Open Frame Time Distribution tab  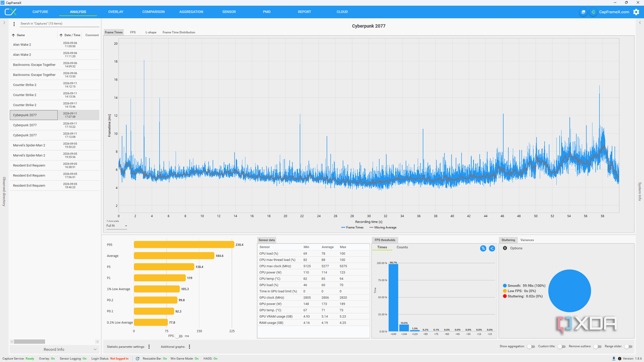point(179,32)
